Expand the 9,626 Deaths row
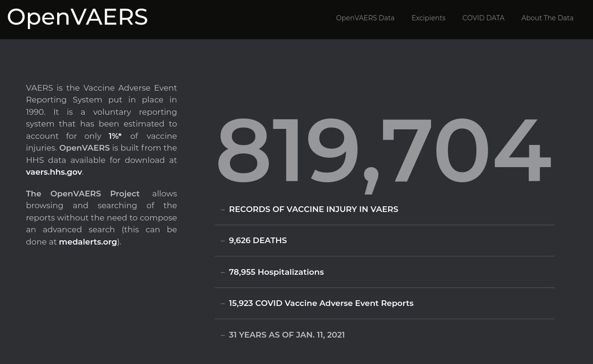593x364 pixels. pyautogui.click(x=258, y=240)
